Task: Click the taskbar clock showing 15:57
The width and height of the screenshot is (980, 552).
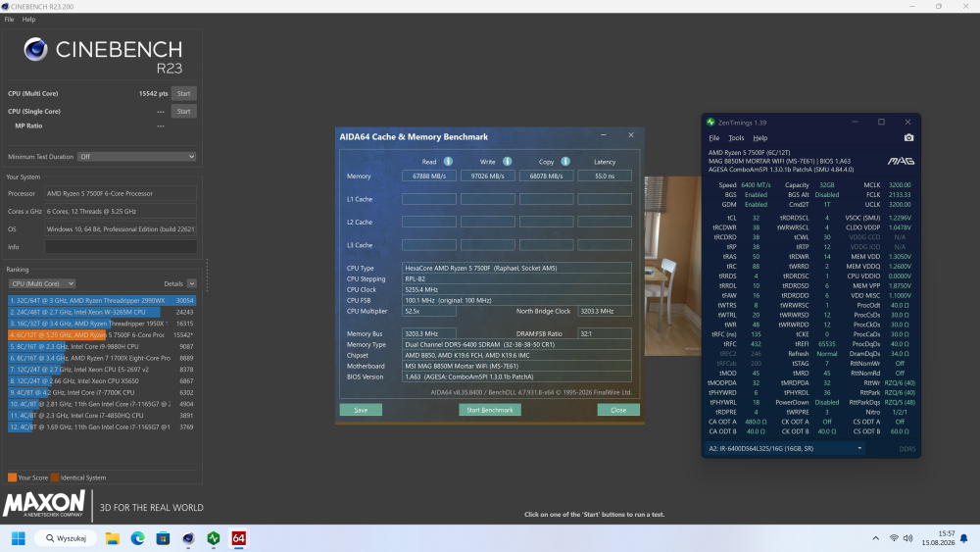Action: pos(939,538)
